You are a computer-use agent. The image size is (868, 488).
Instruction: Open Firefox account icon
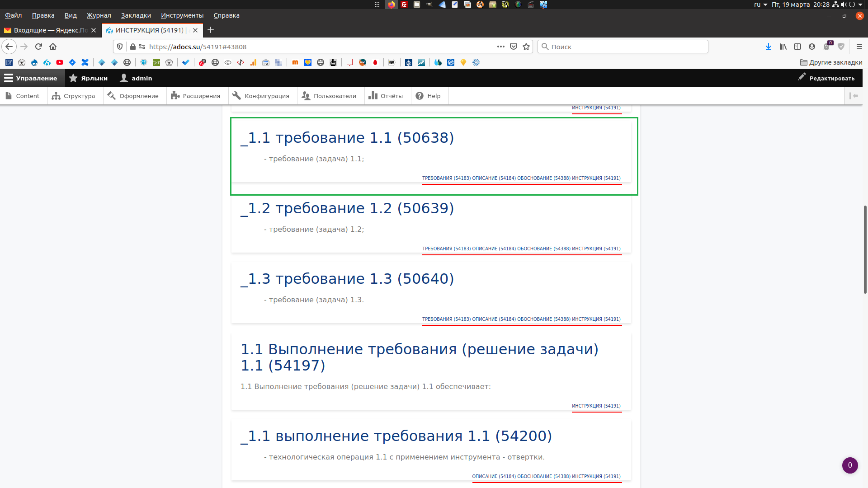click(812, 47)
